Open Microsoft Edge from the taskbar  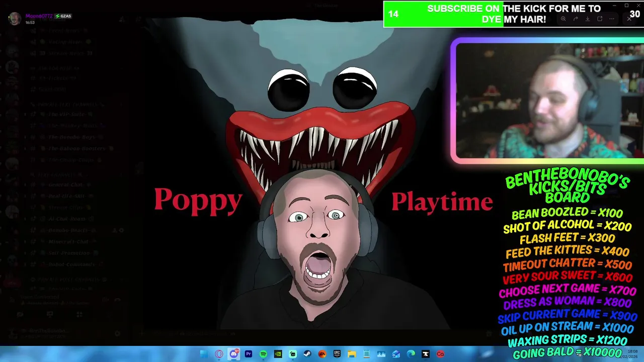click(411, 354)
